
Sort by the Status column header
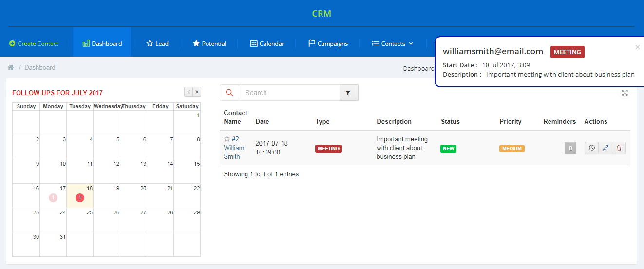[x=450, y=121]
